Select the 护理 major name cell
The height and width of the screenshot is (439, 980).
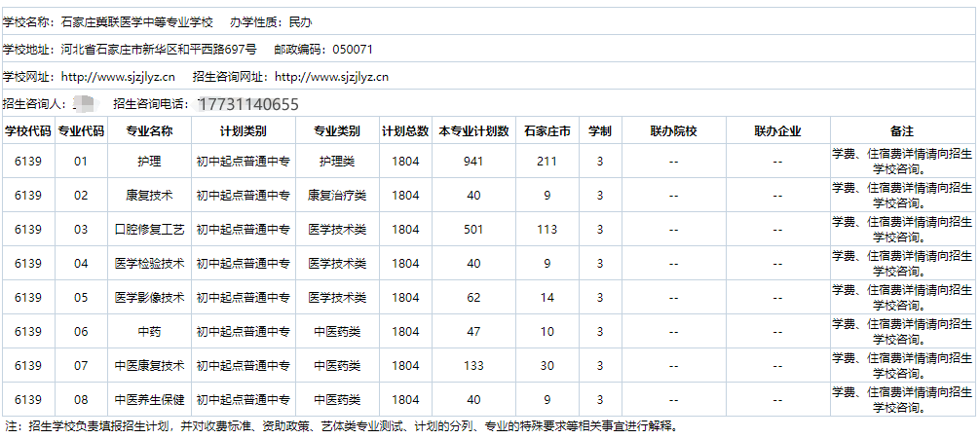coord(149,162)
